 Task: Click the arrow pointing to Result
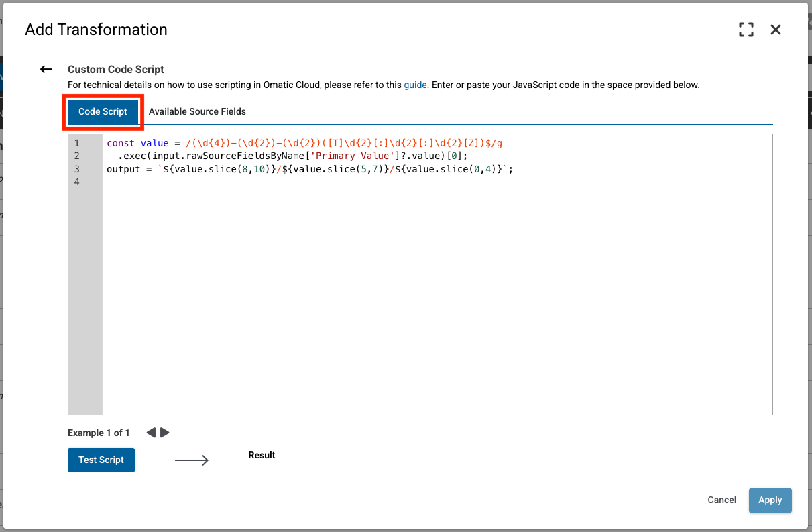(x=192, y=460)
